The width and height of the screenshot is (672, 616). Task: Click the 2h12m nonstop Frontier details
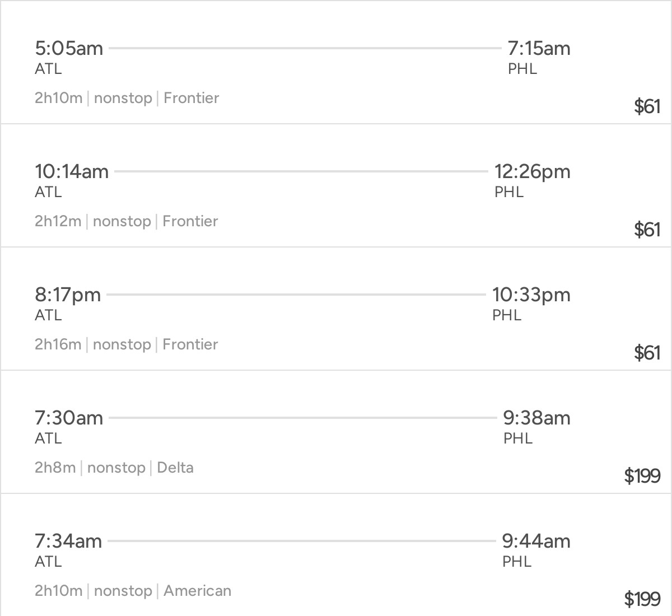point(127,221)
